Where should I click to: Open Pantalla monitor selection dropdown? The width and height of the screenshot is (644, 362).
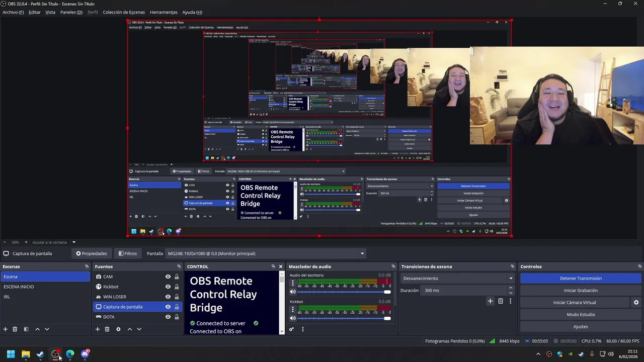tap(266, 253)
